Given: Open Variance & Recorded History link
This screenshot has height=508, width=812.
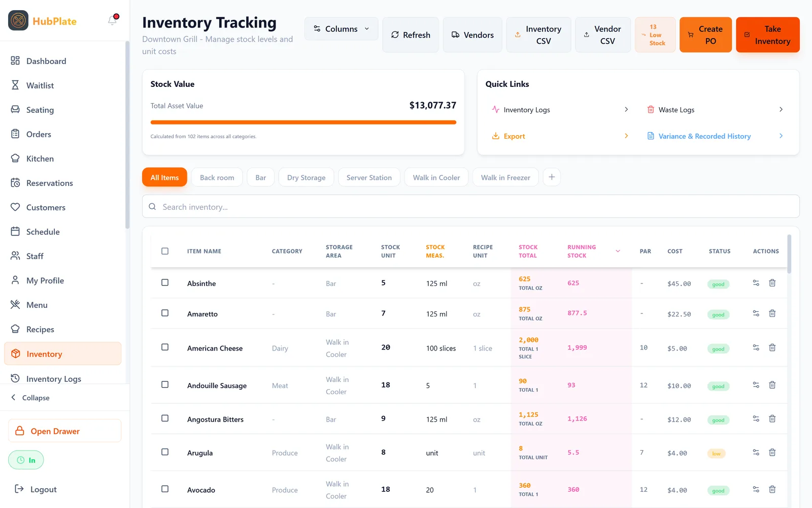Looking at the screenshot, I should pyautogui.click(x=716, y=136).
